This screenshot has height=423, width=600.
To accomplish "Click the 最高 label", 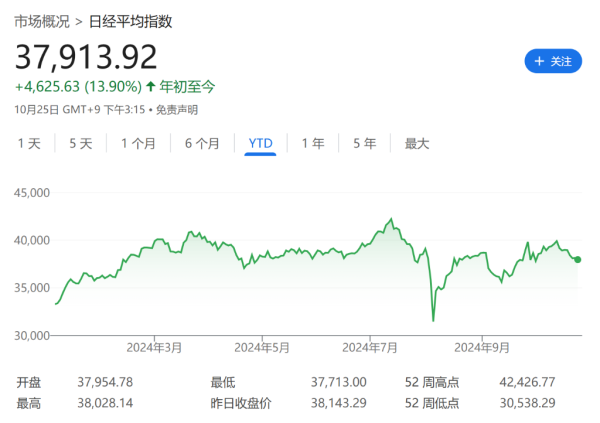I will click(29, 403).
